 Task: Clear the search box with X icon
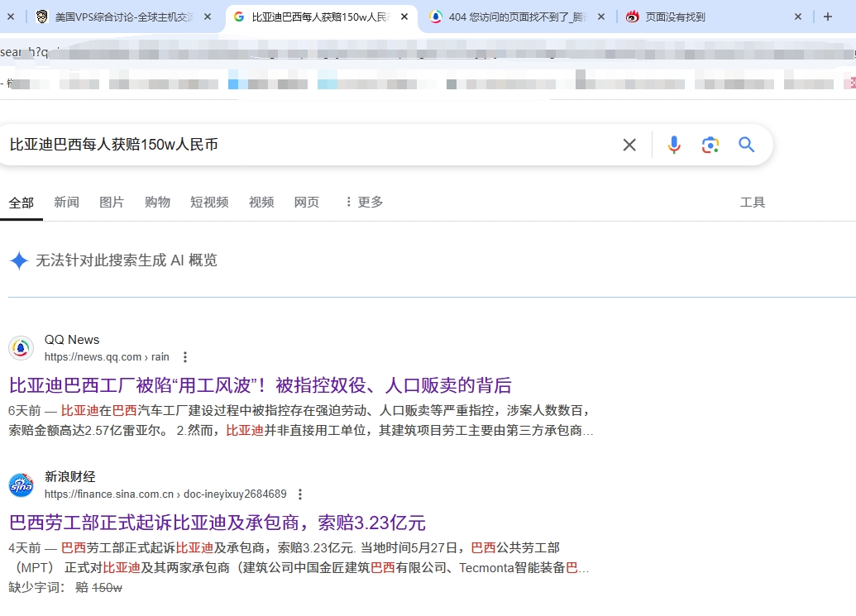coord(629,145)
